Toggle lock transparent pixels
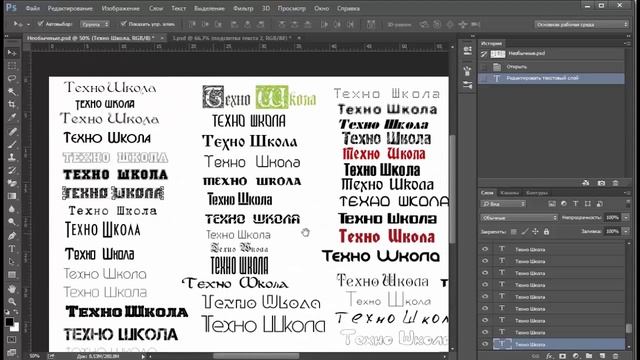Image resolution: width=640 pixels, height=360 pixels. [x=513, y=232]
